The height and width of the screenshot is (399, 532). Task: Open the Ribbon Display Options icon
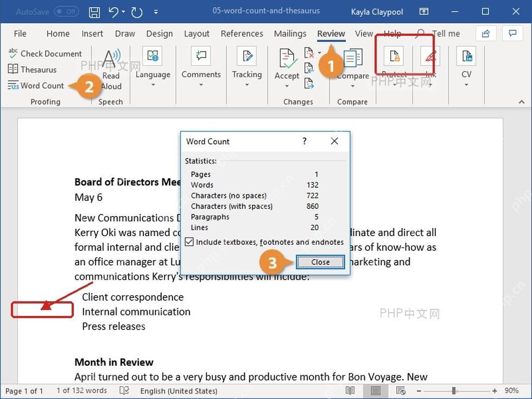pyautogui.click(x=424, y=12)
